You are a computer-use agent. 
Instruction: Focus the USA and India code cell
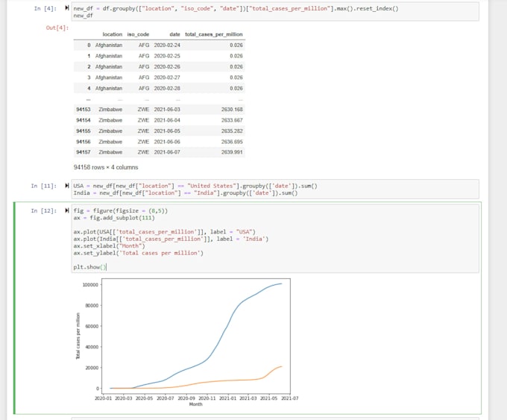tap(224, 189)
